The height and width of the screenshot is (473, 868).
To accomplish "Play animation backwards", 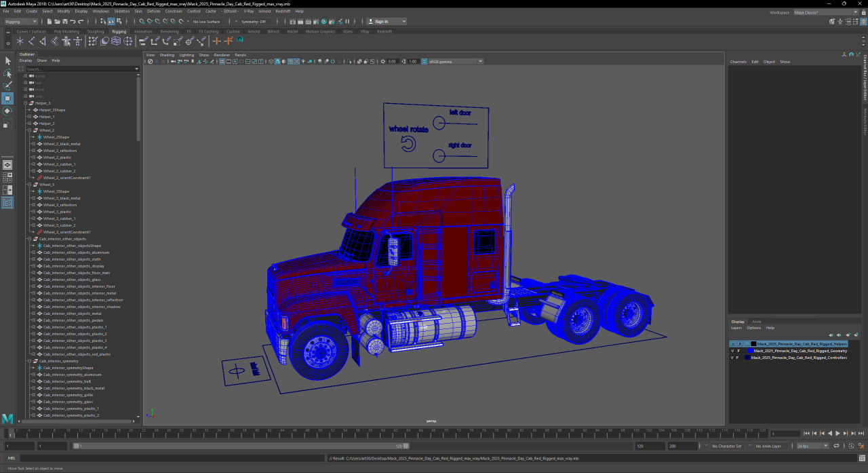I will (x=830, y=434).
